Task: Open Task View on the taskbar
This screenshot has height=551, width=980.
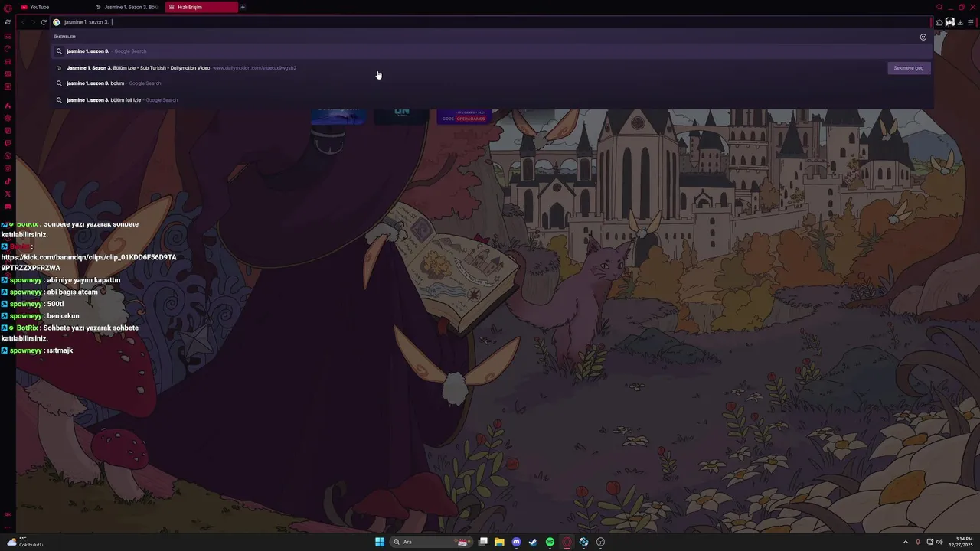Action: pos(482,542)
